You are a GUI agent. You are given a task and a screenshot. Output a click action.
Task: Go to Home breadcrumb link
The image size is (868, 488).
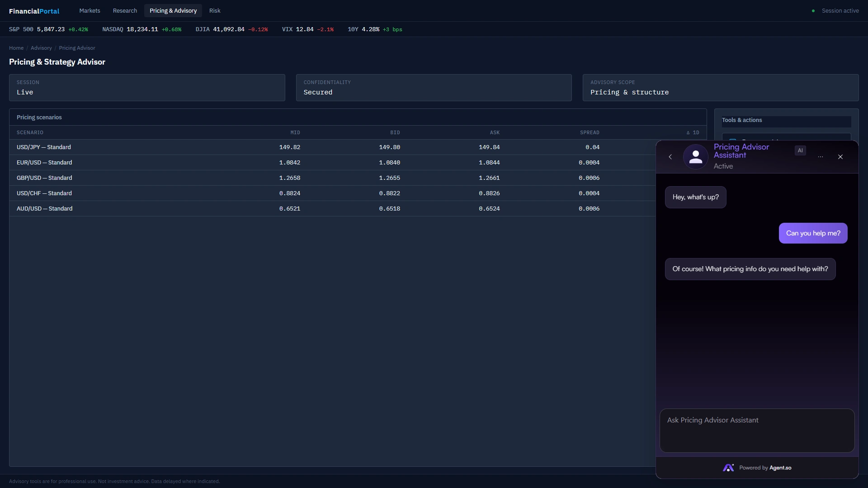tap(16, 48)
